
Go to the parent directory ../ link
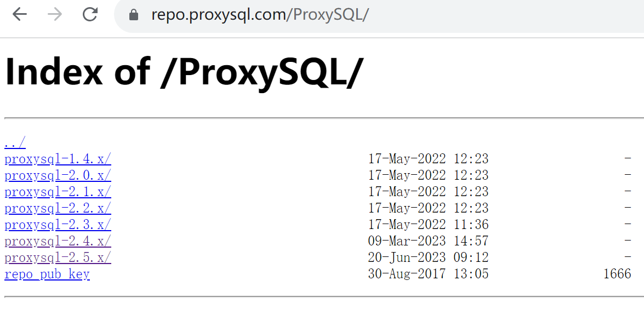click(15, 143)
